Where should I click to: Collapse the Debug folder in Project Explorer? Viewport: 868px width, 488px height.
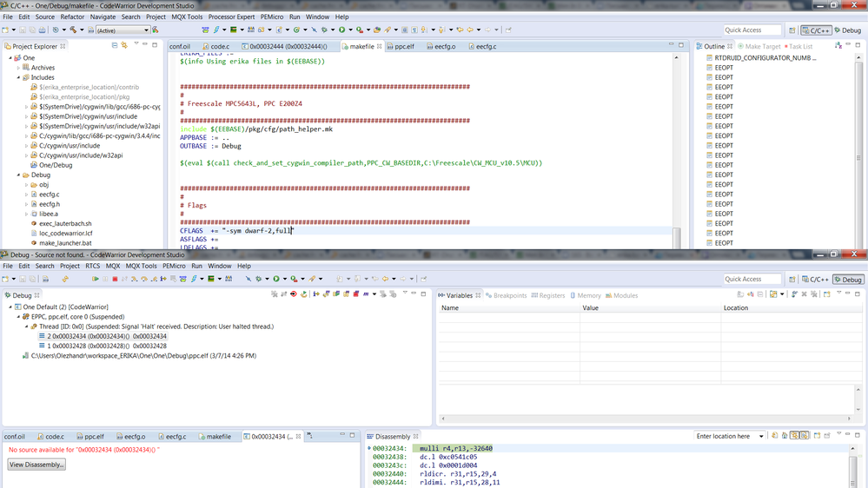coord(18,175)
